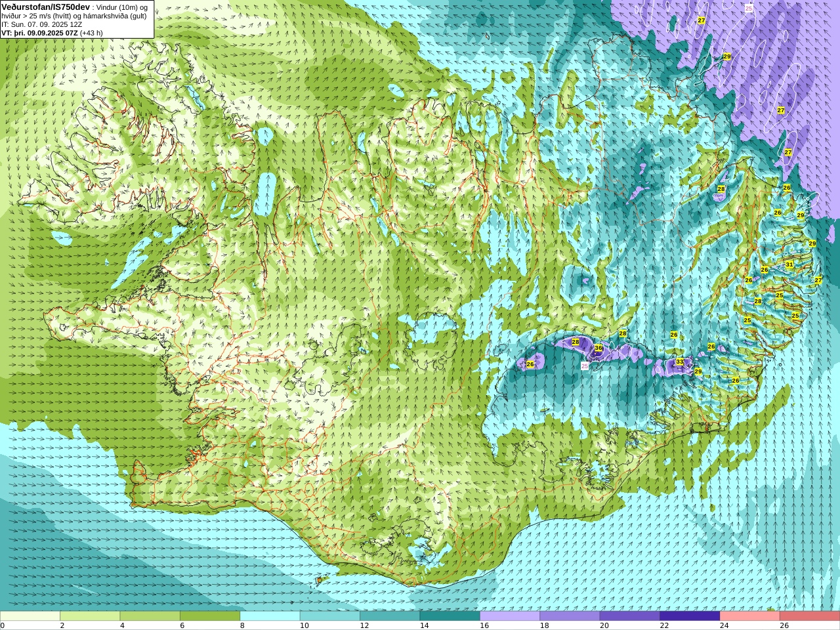Pick the violet 20–22 m/s legend swatch

(x=630, y=616)
